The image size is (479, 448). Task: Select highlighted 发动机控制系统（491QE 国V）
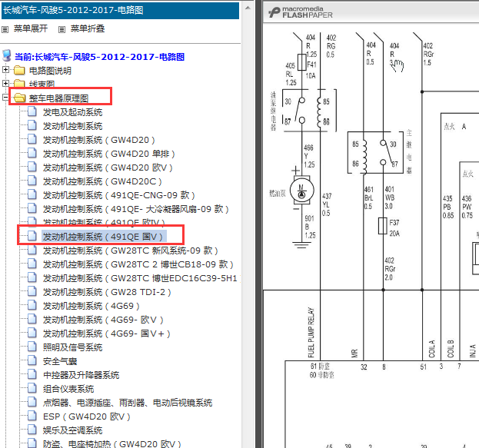(x=103, y=237)
